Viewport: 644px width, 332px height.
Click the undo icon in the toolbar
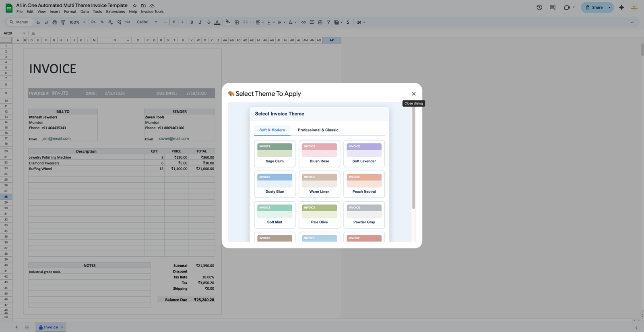38,22
